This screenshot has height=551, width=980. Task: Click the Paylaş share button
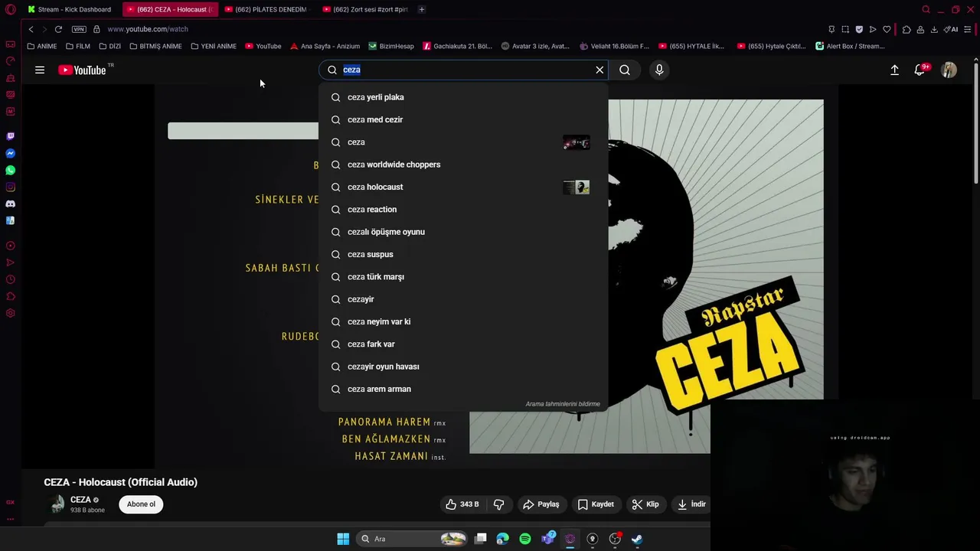(541, 504)
